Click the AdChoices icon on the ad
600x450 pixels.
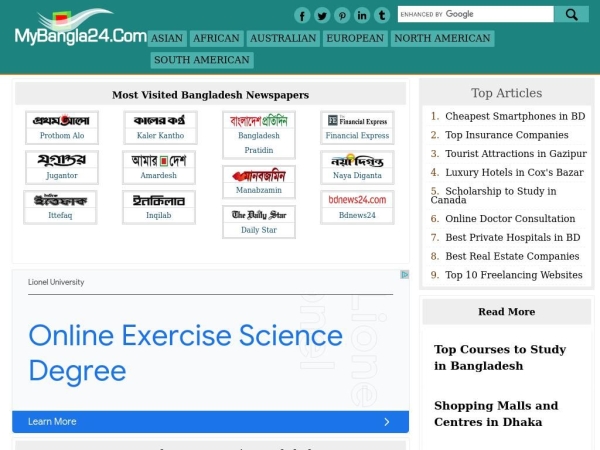pyautogui.click(x=404, y=274)
